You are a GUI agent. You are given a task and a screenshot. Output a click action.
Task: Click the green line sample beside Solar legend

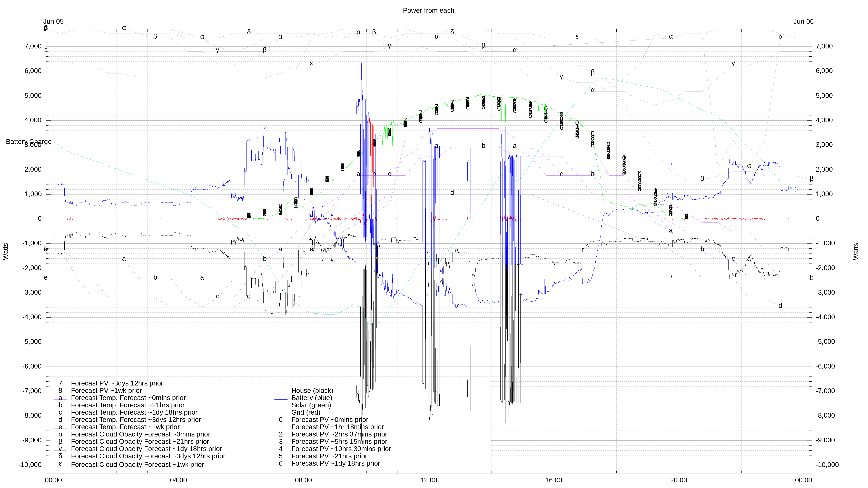tap(281, 407)
